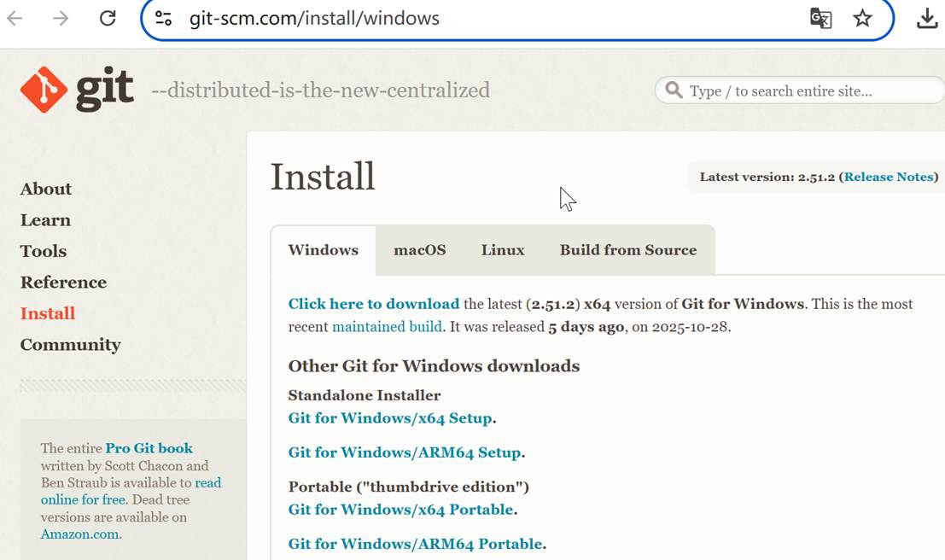Click the orange Git logo
The height and width of the screenshot is (560, 945).
(x=44, y=90)
